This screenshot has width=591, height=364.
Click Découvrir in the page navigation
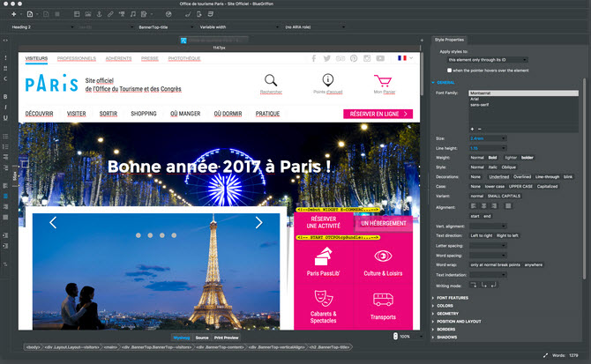click(x=39, y=114)
